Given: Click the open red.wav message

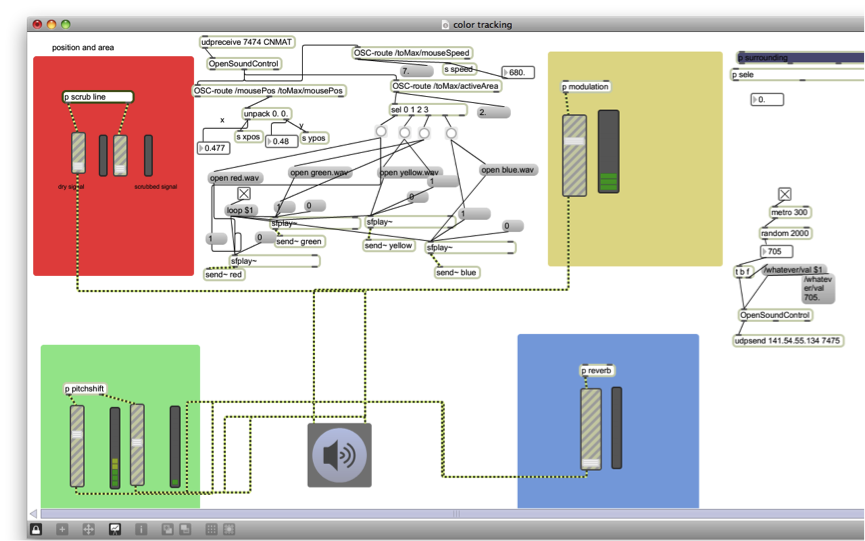Looking at the screenshot, I should pyautogui.click(x=234, y=178).
